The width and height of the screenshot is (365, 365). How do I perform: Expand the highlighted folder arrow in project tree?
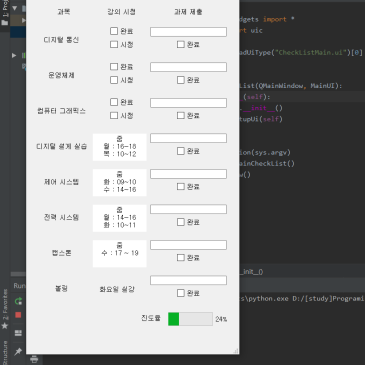[x=24, y=20]
